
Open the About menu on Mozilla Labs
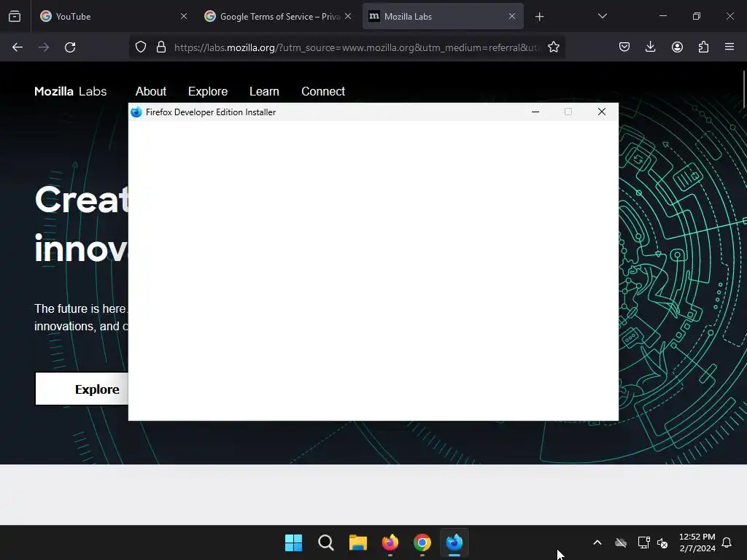pos(150,91)
